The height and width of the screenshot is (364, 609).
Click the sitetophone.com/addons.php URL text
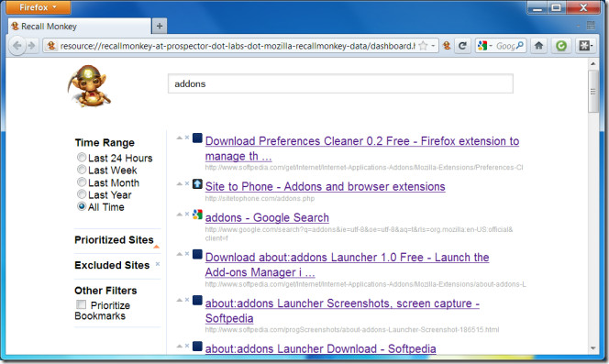pos(260,199)
